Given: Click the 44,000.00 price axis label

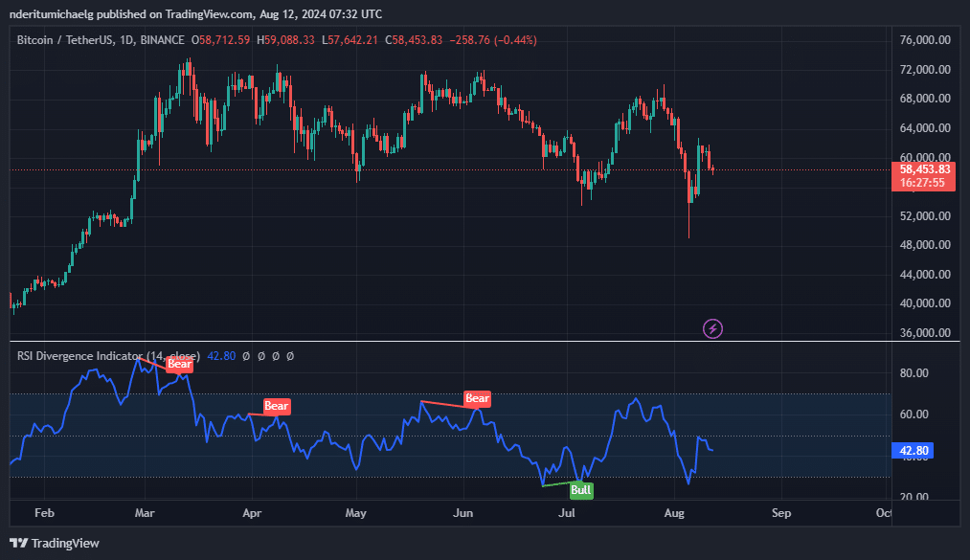Looking at the screenshot, I should [x=925, y=275].
